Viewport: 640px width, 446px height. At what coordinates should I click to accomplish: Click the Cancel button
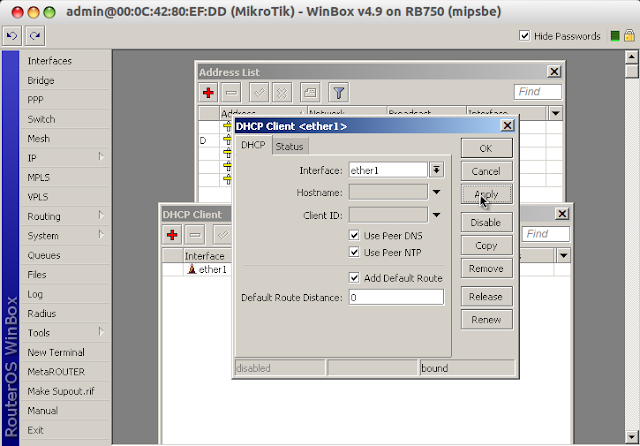(x=487, y=171)
